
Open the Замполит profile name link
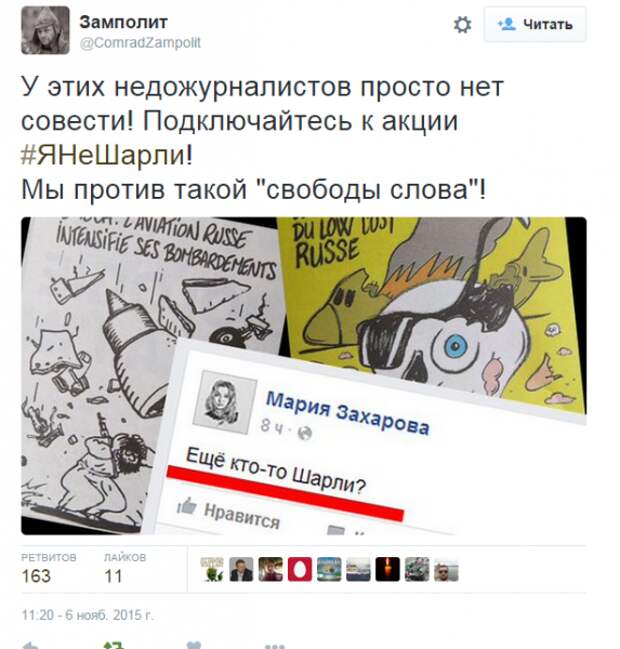123,22
